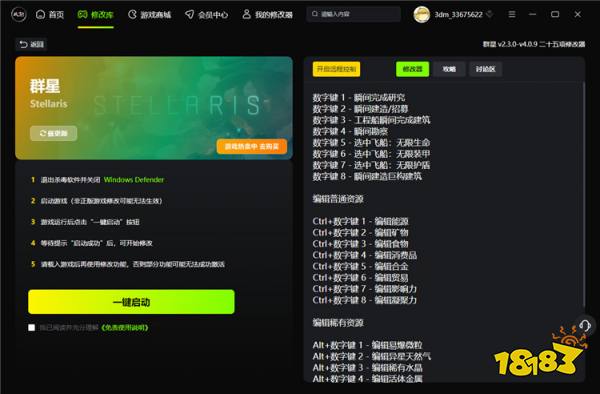Click the 返回 back button
The width and height of the screenshot is (600, 394).
point(31,44)
